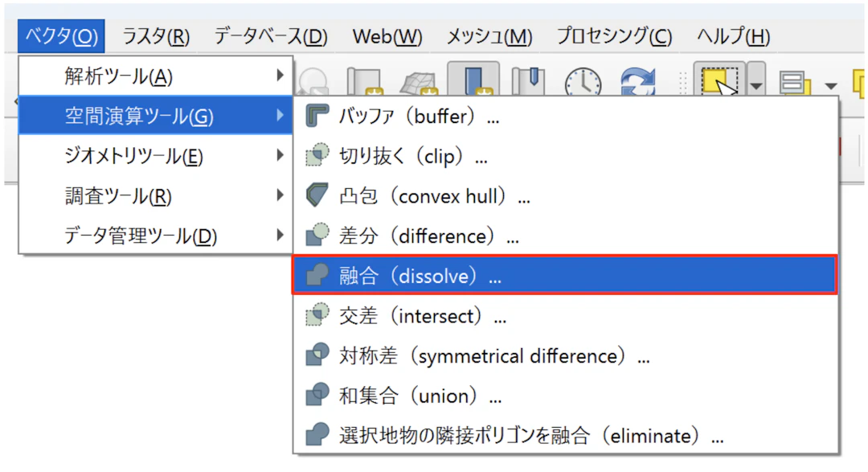This screenshot has height=472, width=868.
Task: Click the difference tool icon
Action: pos(318,236)
